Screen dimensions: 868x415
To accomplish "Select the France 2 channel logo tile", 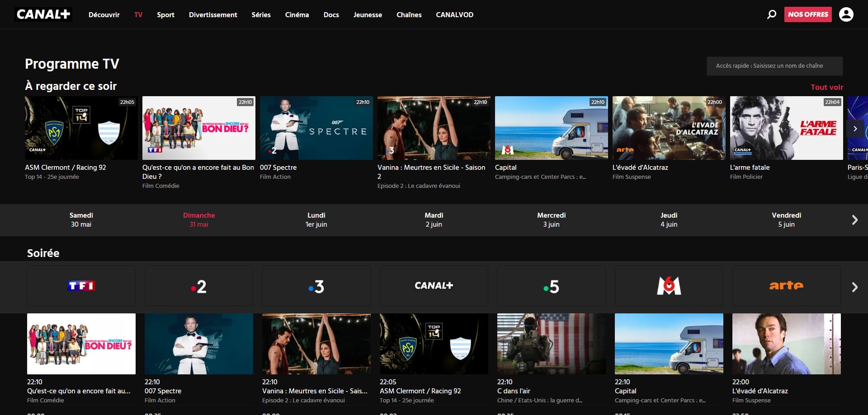I will tap(199, 286).
